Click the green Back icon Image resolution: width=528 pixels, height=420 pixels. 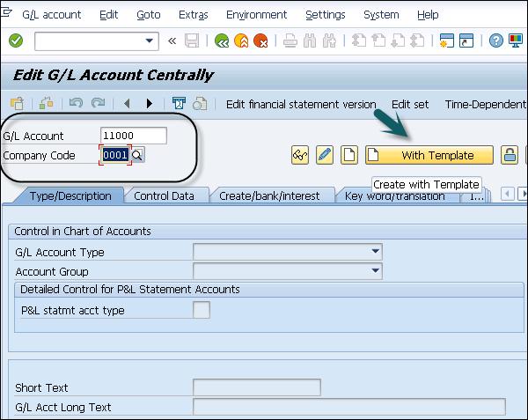pos(222,41)
